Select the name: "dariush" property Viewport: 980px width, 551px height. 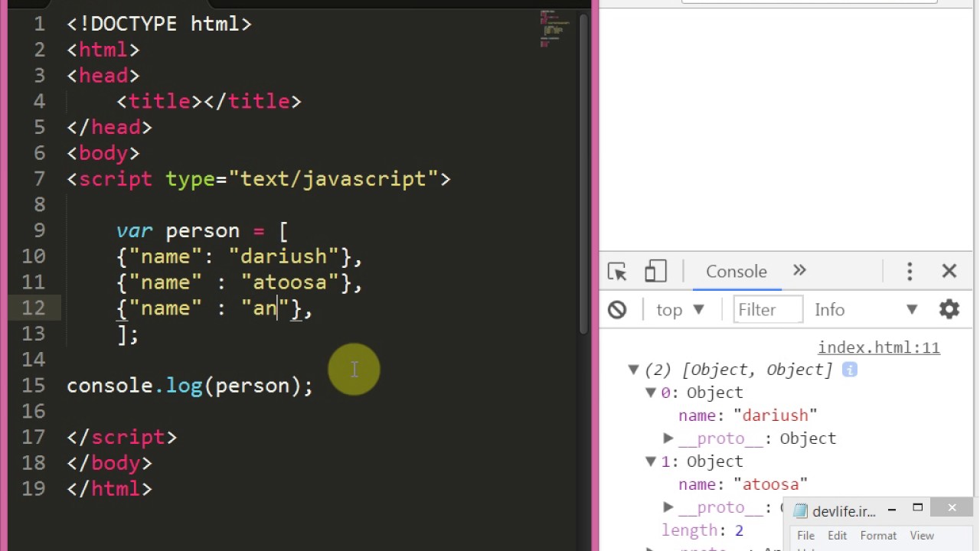tap(747, 416)
